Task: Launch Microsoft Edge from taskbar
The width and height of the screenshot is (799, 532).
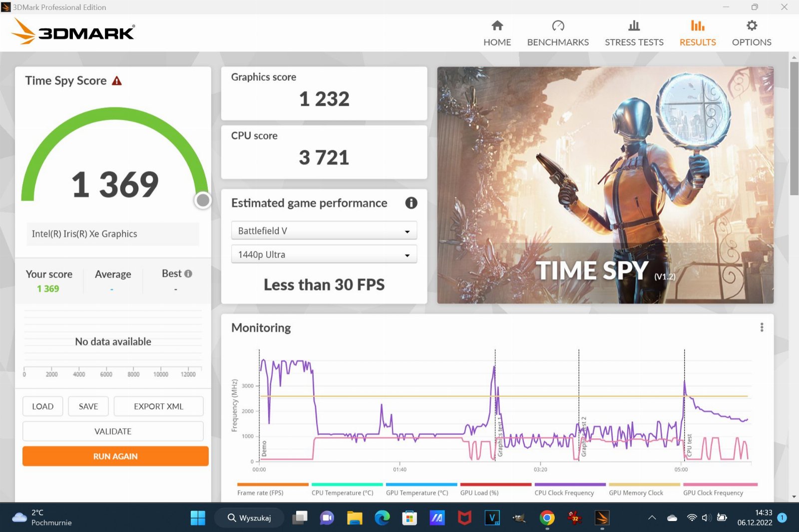Action: [382, 518]
